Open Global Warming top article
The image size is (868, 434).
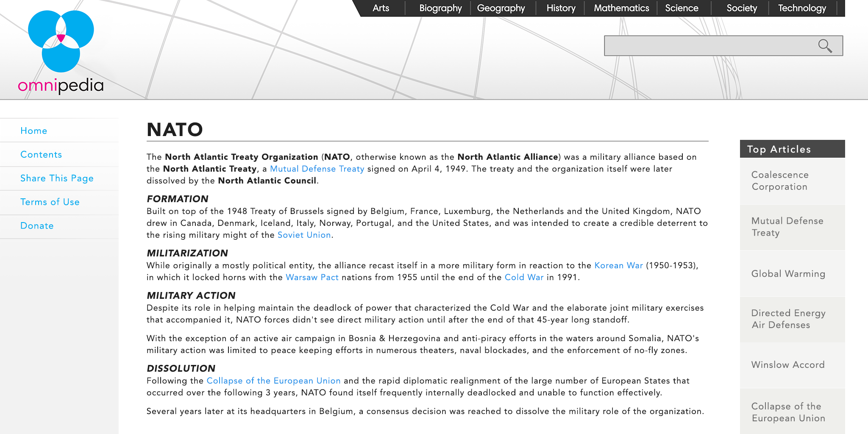[793, 273]
